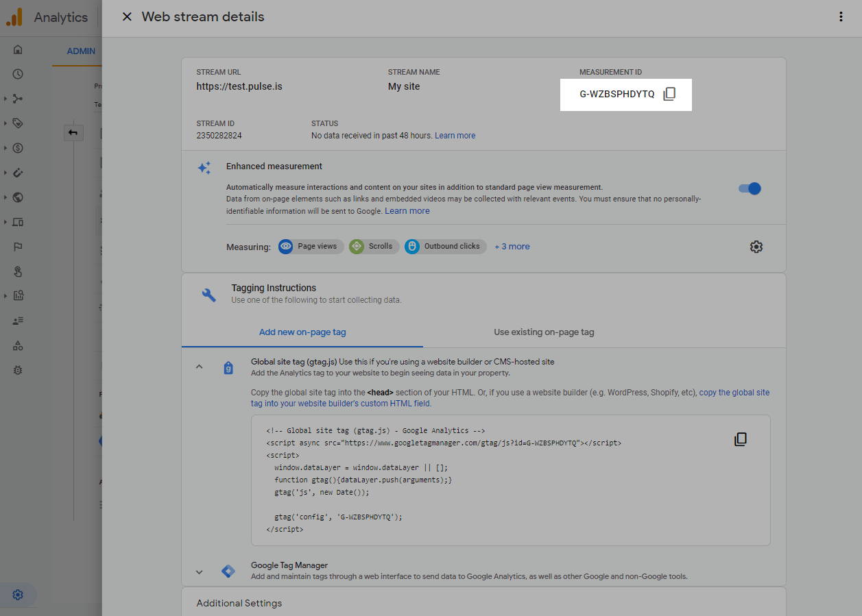Open the Demographics globe icon in sidebar
Image resolution: width=862 pixels, height=616 pixels.
(x=18, y=197)
